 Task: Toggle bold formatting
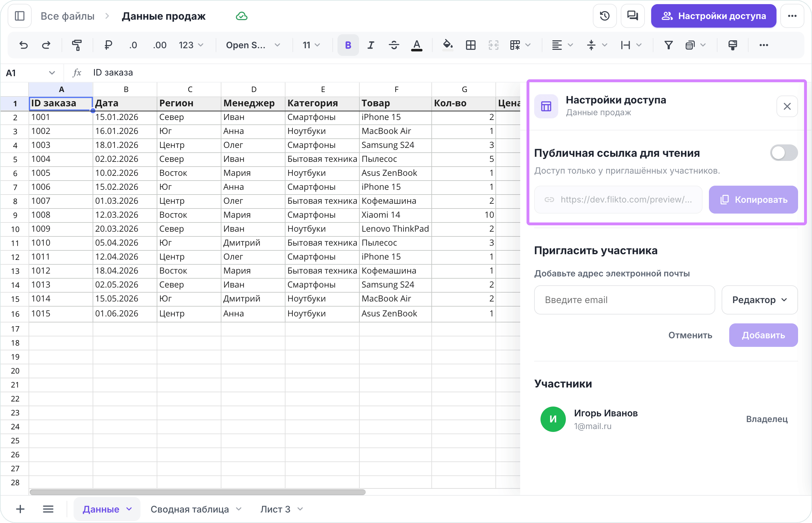(x=348, y=45)
